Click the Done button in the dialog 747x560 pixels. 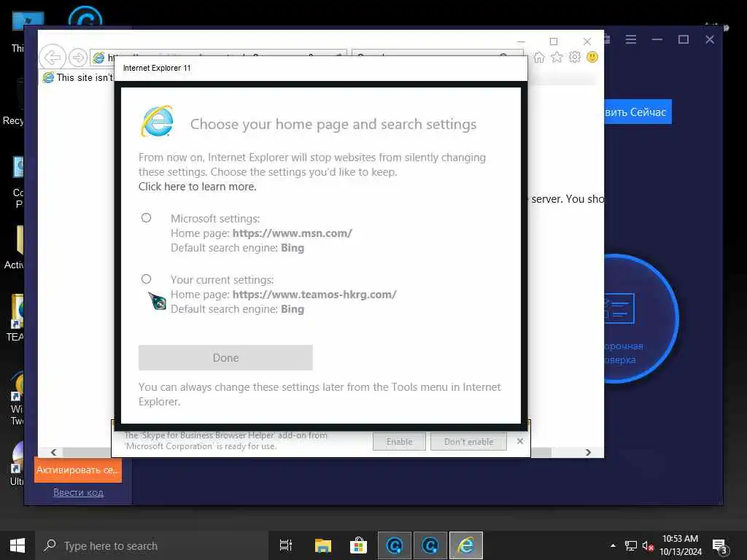[x=225, y=357]
